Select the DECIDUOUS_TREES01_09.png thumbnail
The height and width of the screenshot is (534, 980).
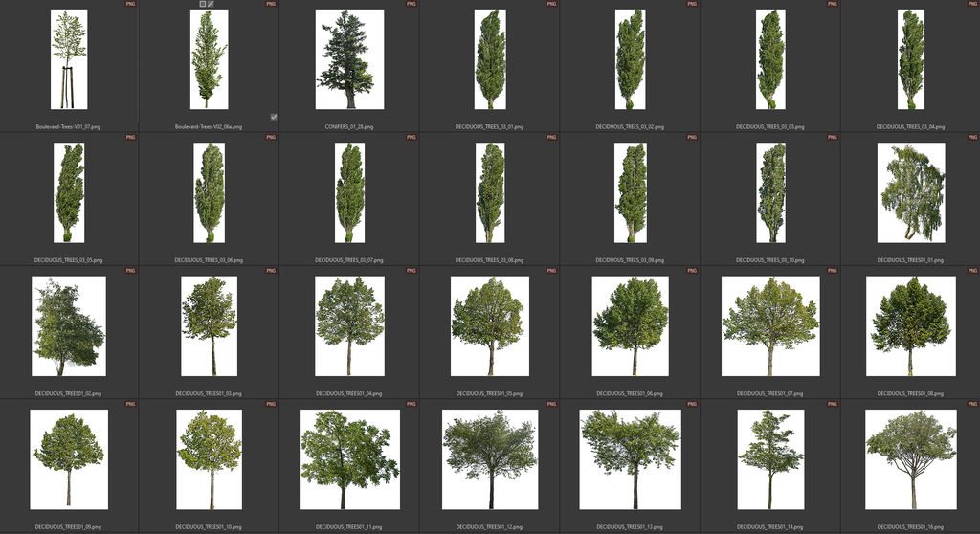coord(69,459)
